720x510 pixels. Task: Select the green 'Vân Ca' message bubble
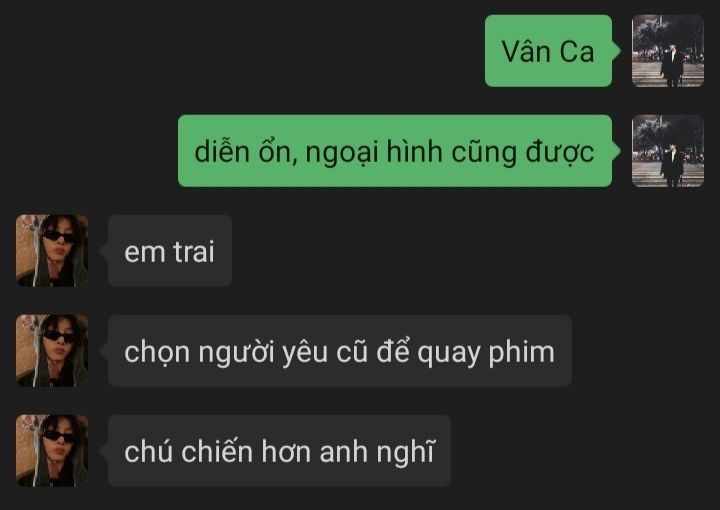pyautogui.click(x=549, y=51)
